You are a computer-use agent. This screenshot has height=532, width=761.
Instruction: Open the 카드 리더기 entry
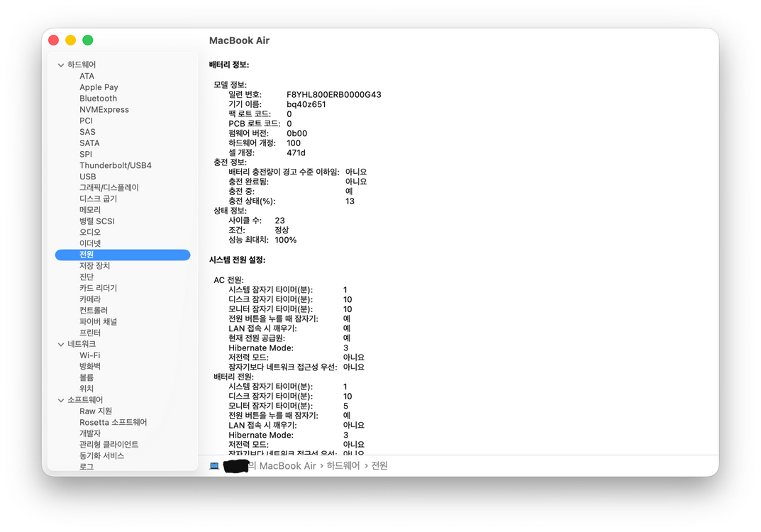point(98,288)
